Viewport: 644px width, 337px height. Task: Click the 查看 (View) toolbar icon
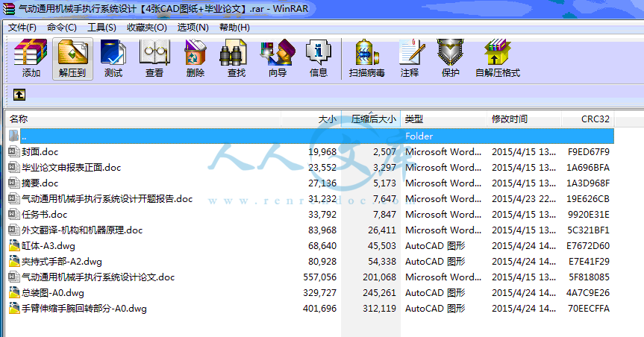154,52
